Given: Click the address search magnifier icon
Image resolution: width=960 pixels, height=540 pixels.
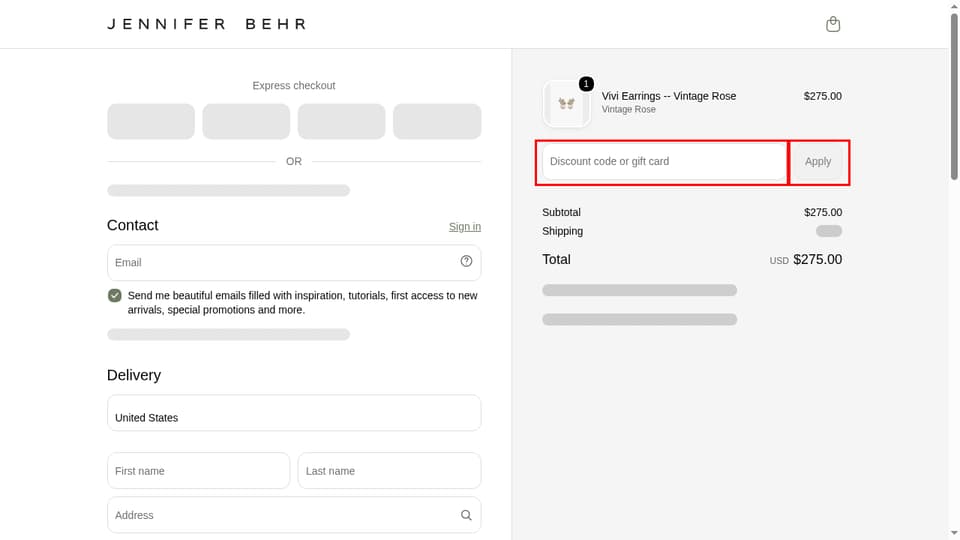Looking at the screenshot, I should click(466, 515).
